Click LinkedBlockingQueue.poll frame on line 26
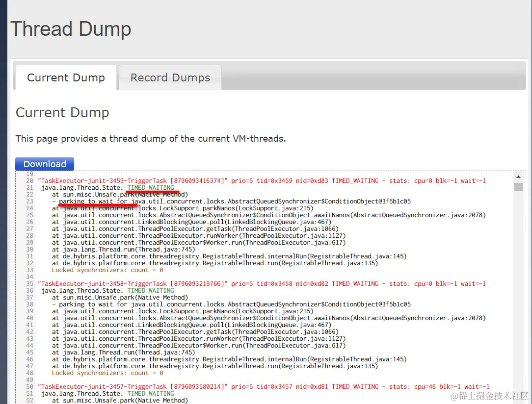Screen dimensions: 532x404 coord(192,222)
